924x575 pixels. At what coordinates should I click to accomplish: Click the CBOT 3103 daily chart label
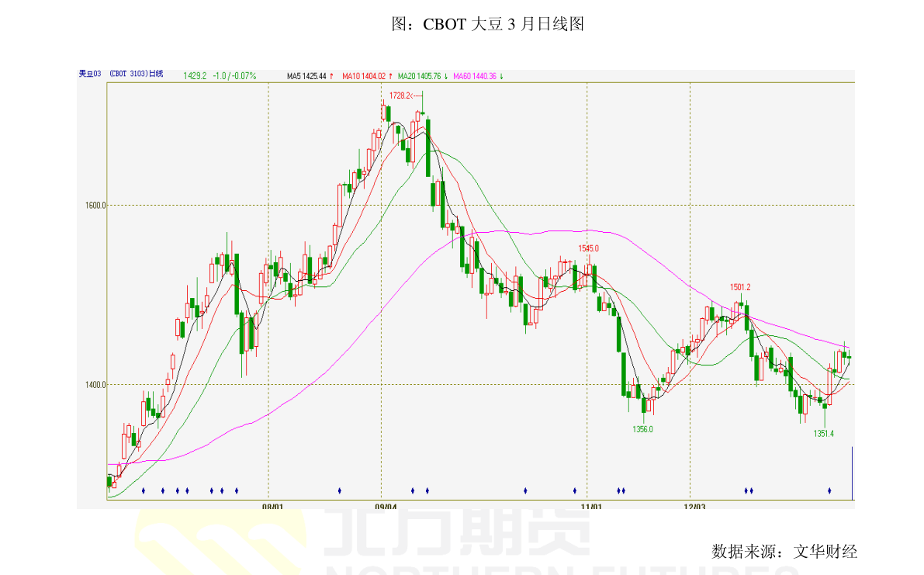(x=137, y=74)
